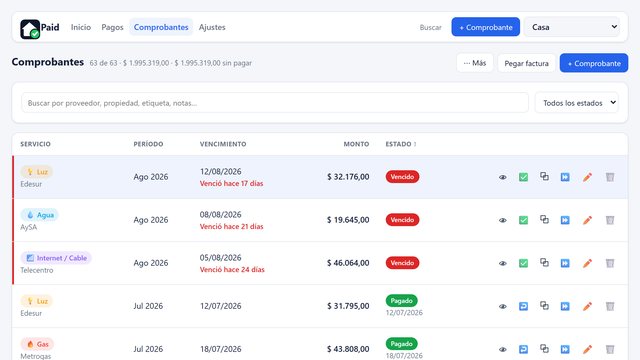Go to the Inicio tab
This screenshot has width=640, height=360.
pyautogui.click(x=81, y=27)
